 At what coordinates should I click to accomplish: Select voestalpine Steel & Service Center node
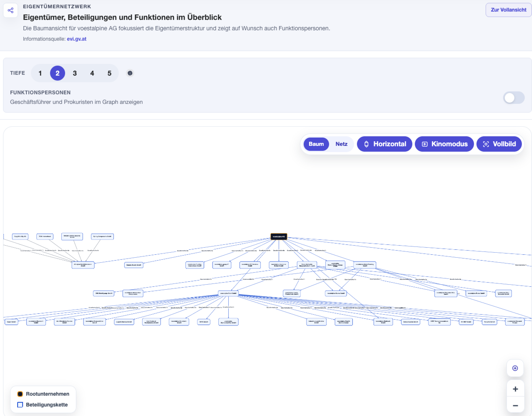(x=344, y=322)
